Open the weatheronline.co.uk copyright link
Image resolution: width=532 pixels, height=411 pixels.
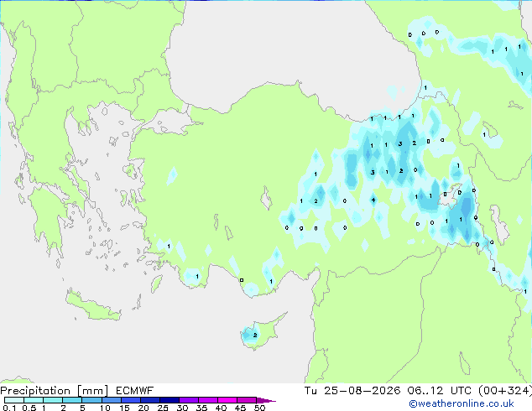tap(462, 403)
